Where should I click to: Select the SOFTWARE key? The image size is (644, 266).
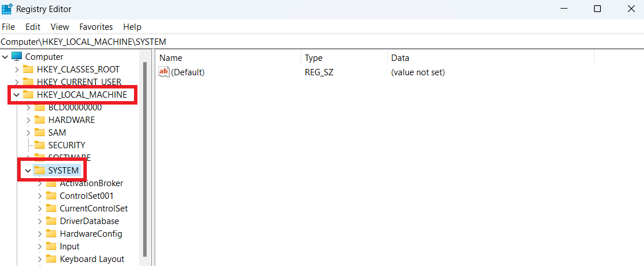[70, 157]
